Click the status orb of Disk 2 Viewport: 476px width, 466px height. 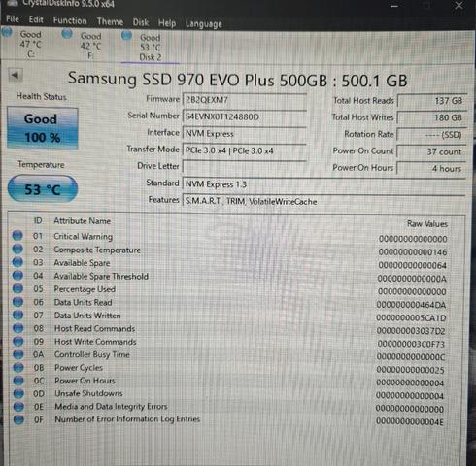126,35
